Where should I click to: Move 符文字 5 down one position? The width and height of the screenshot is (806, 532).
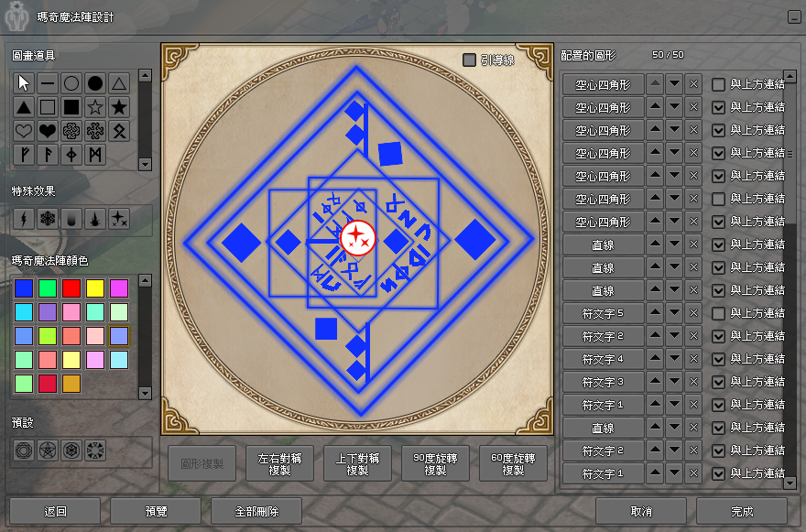pyautogui.click(x=674, y=313)
